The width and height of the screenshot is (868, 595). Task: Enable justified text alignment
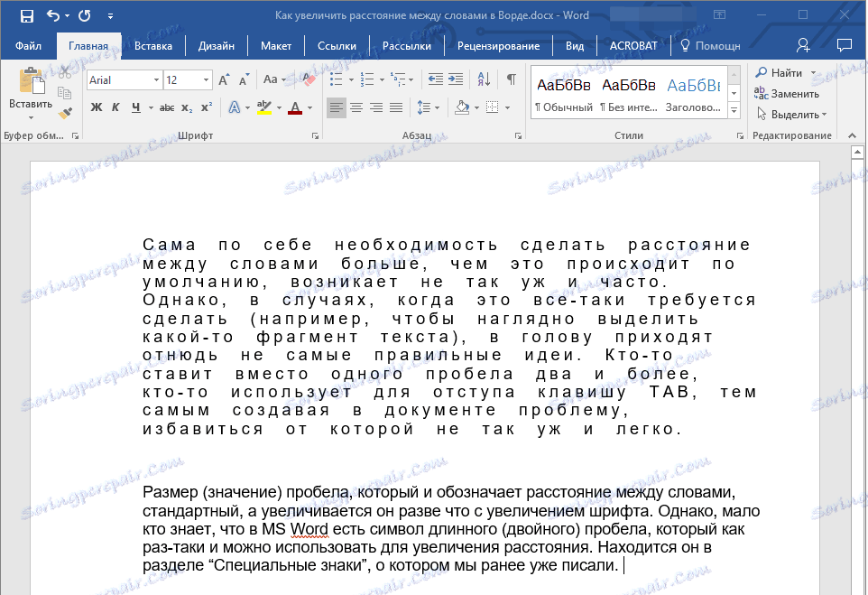(x=395, y=108)
